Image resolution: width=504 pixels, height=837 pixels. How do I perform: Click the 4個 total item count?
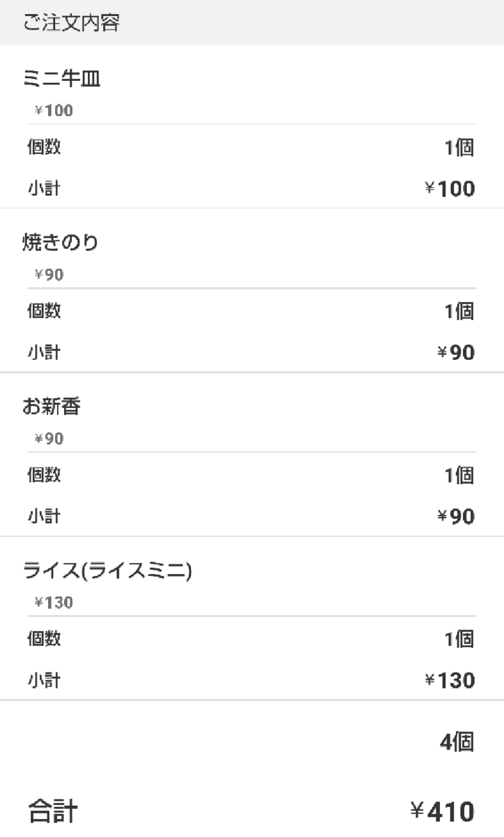tap(457, 743)
